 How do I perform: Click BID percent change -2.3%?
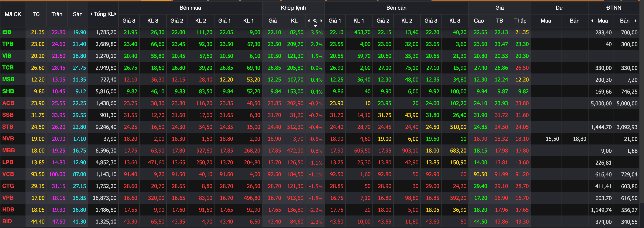click(x=315, y=222)
